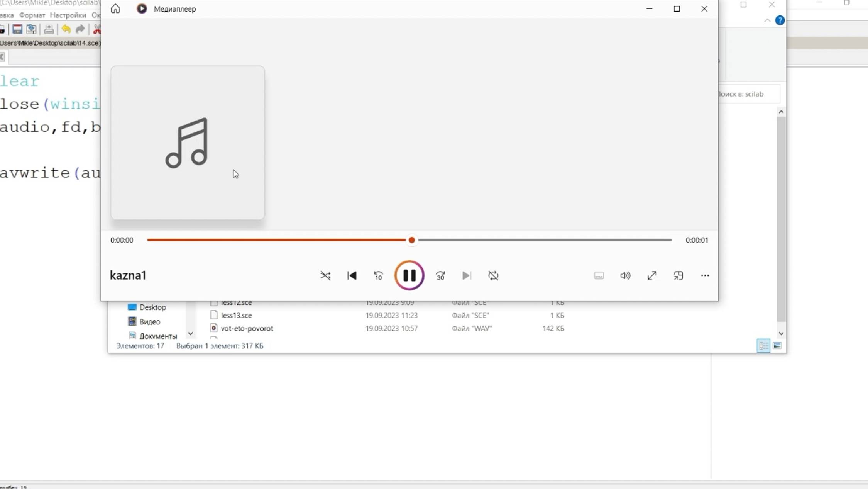Image resolution: width=868 pixels, height=489 pixels.
Task: Enter full screen mode
Action: [652, 275]
